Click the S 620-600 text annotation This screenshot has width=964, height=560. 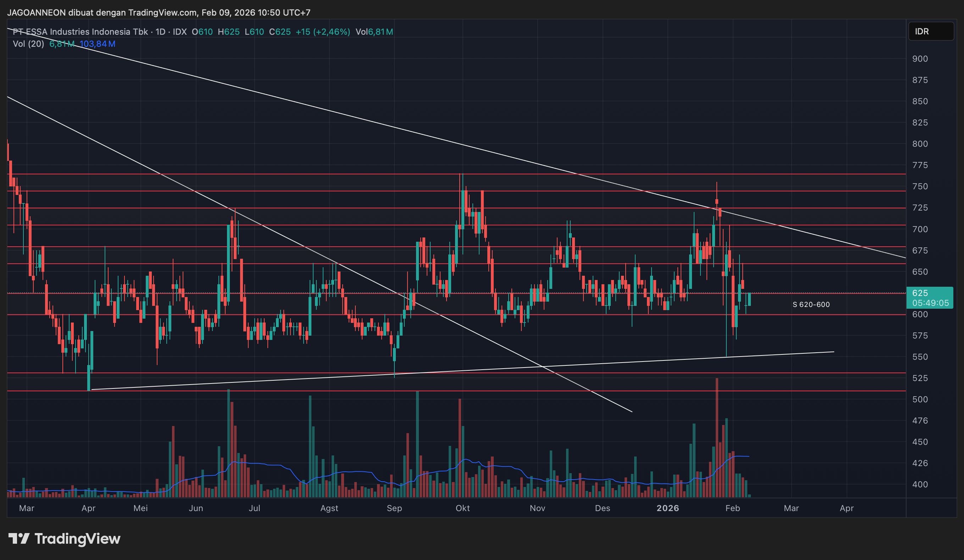(811, 305)
